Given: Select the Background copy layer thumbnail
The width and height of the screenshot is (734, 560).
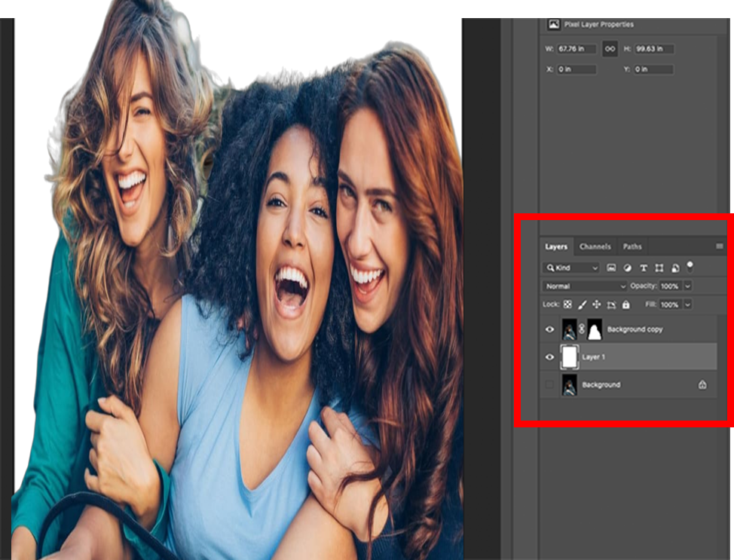Looking at the screenshot, I should click(569, 329).
